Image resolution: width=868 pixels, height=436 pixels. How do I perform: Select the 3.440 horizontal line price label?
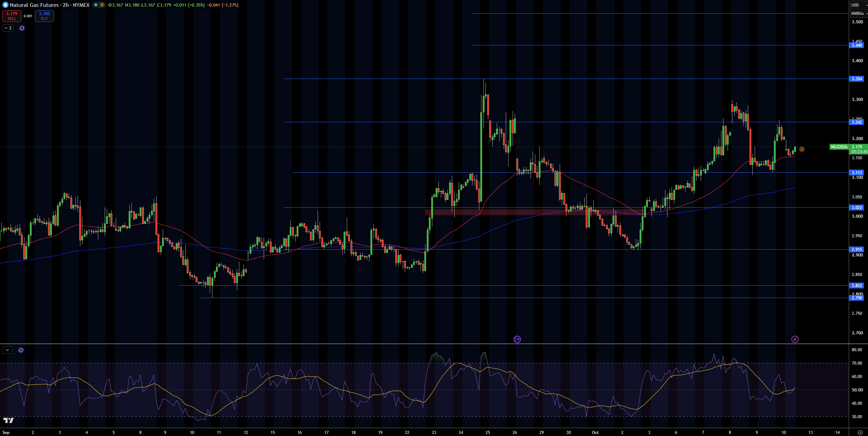point(857,45)
